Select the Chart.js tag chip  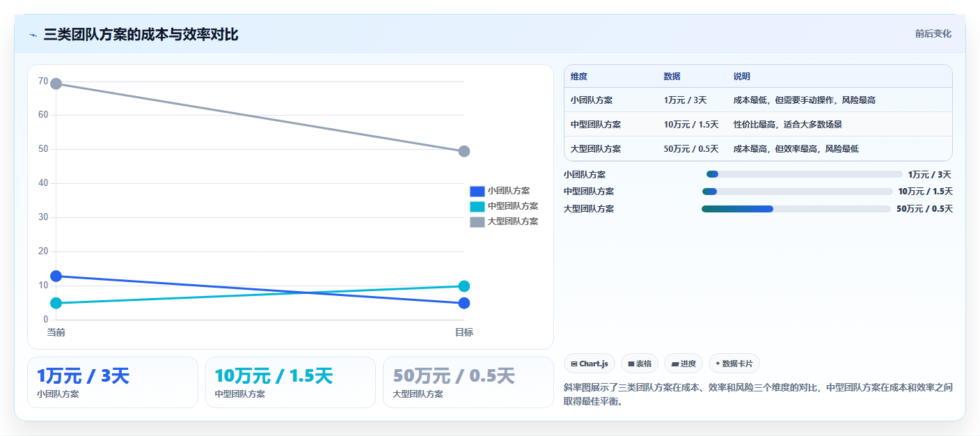(x=589, y=364)
